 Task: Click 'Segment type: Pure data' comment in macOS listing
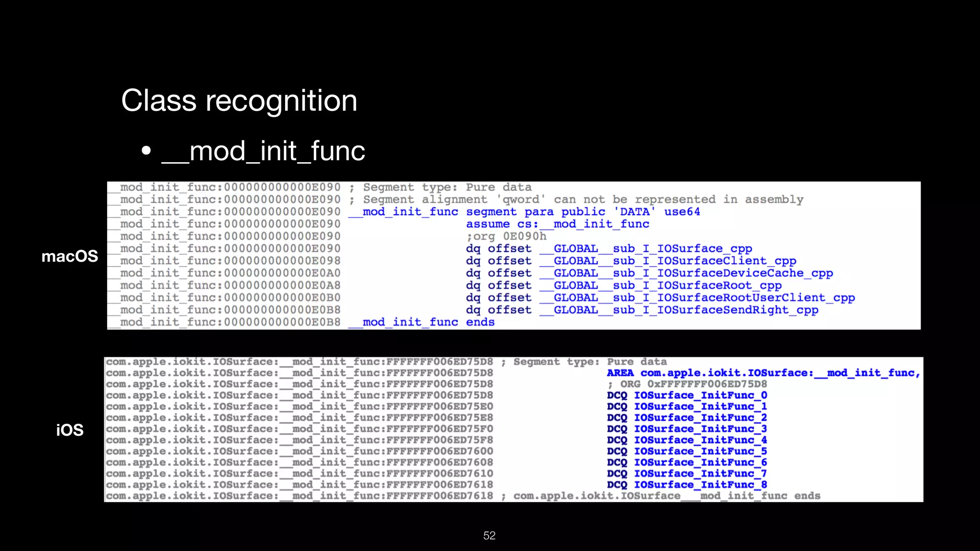point(440,187)
